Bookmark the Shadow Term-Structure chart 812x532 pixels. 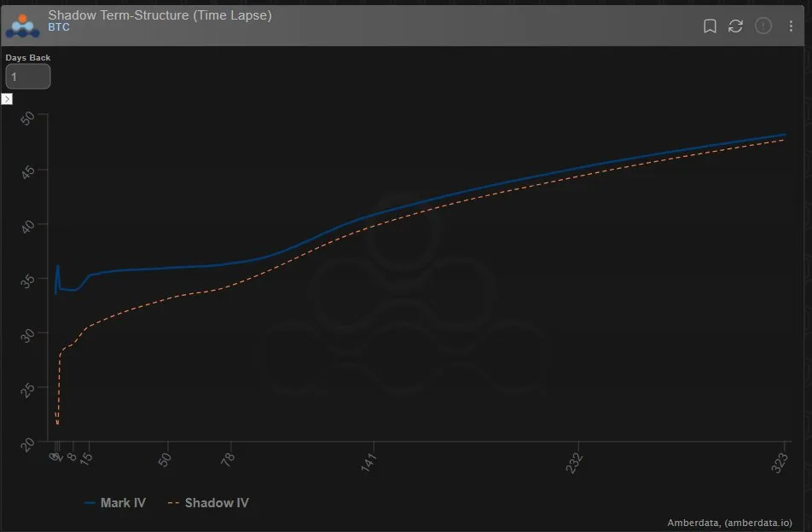(710, 26)
